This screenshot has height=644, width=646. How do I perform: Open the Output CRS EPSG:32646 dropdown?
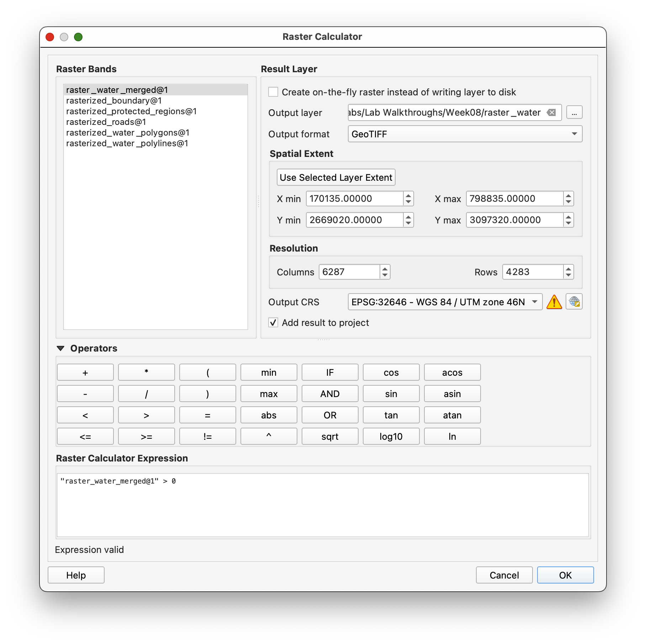pyautogui.click(x=445, y=302)
